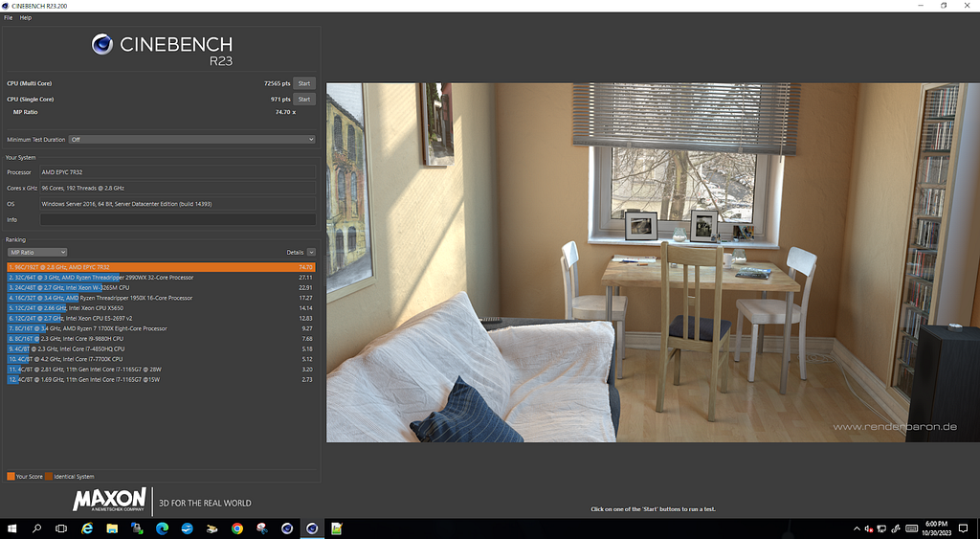Open Minimum Test Duration dropdown
This screenshot has width=980, height=539.
tap(191, 140)
